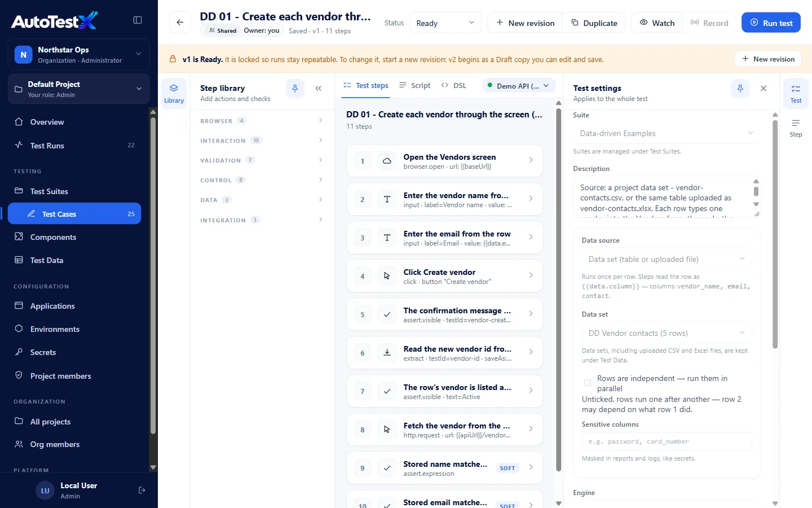This screenshot has height=508, width=812.
Task: Expand the Default Project selector
Action: coord(79,89)
